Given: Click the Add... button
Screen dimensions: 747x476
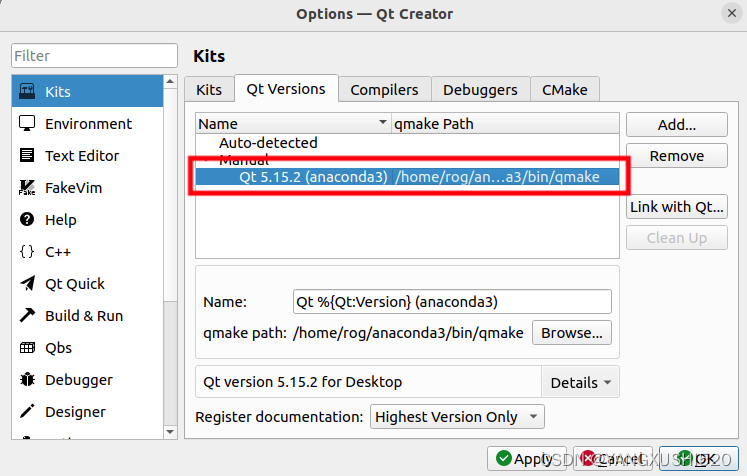Looking at the screenshot, I should [676, 125].
